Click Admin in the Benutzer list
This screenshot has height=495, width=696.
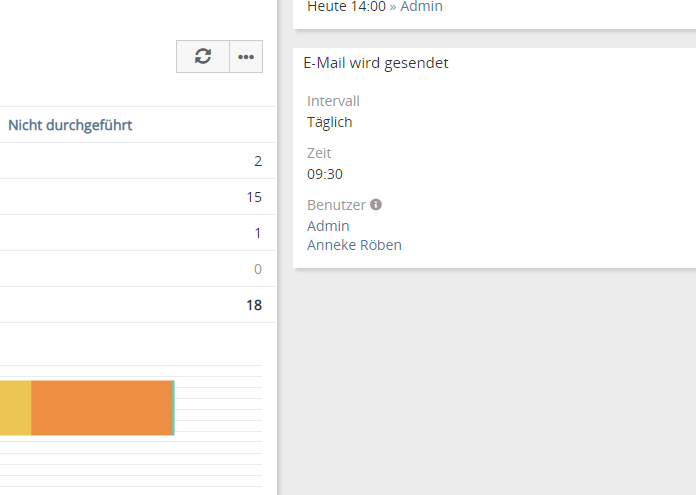(328, 226)
